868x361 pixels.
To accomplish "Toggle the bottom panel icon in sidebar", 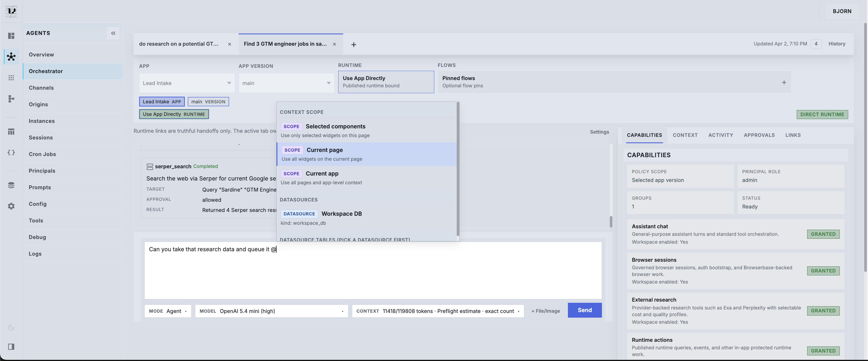I will tap(11, 346).
